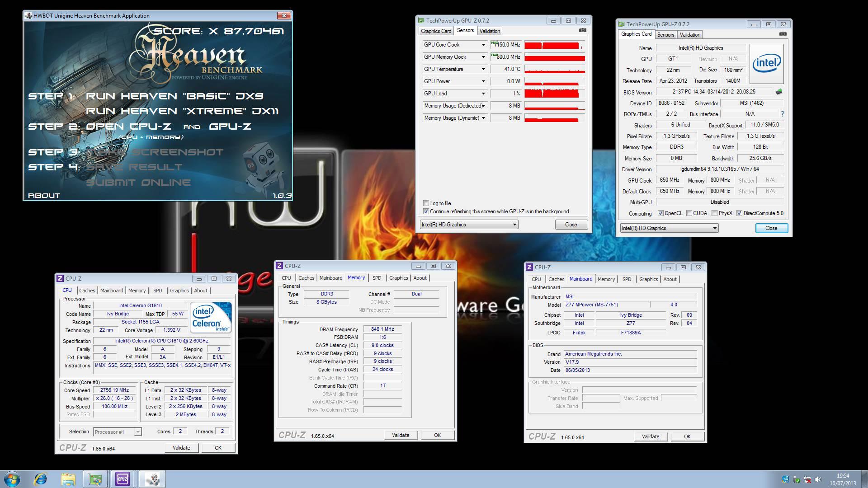The image size is (868, 488).
Task: Click the GPU Load red graph
Action: pyautogui.click(x=555, y=94)
